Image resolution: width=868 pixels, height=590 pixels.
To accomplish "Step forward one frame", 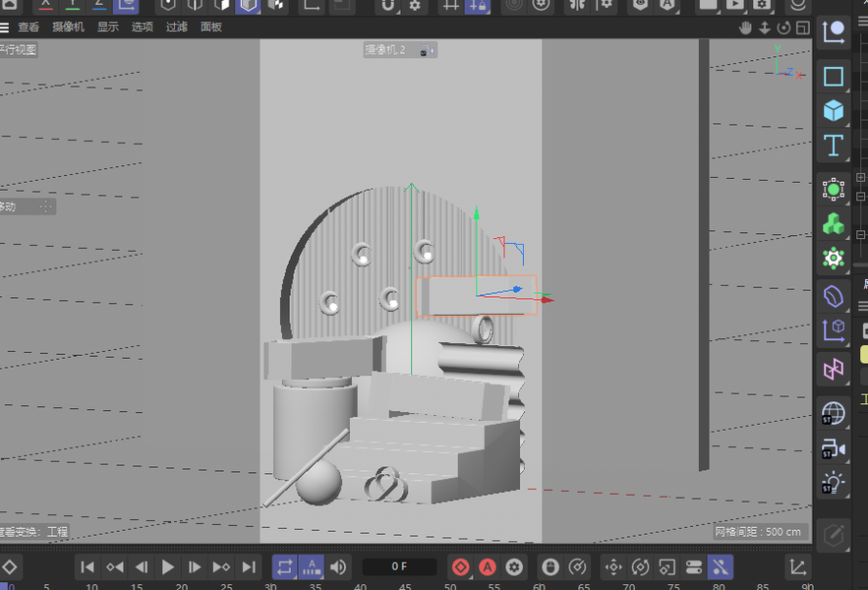I will point(195,567).
